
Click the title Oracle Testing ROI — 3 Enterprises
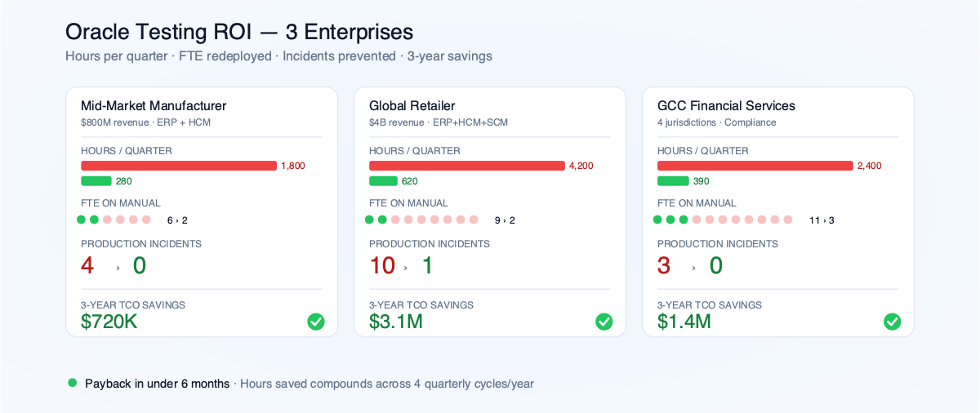pyautogui.click(x=239, y=32)
